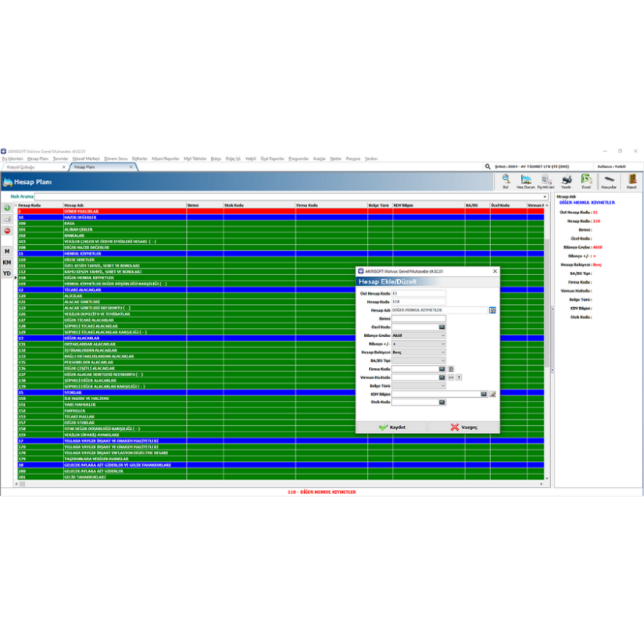This screenshot has width=644, height=644.
Task: Click the red delete account icon
Action: click(6, 230)
